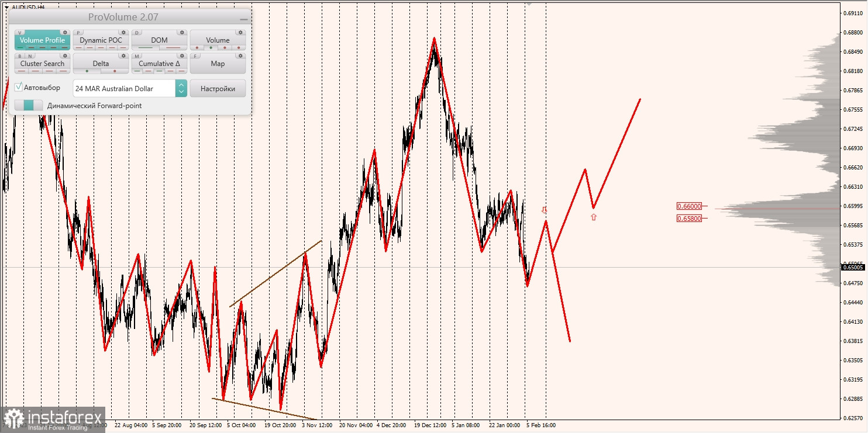Click the AUDUSD,H4 chart menu triangle
Viewport: 868px width, 433px height.
[6, 7]
